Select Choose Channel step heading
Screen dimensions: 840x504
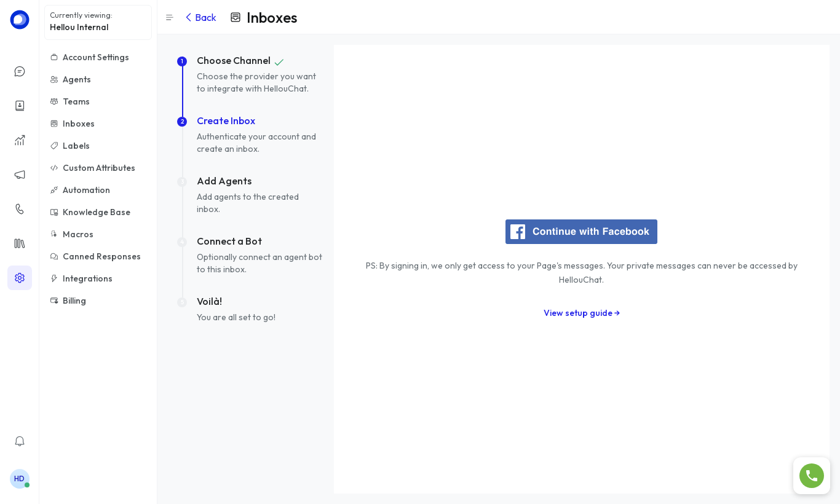pos(234,61)
